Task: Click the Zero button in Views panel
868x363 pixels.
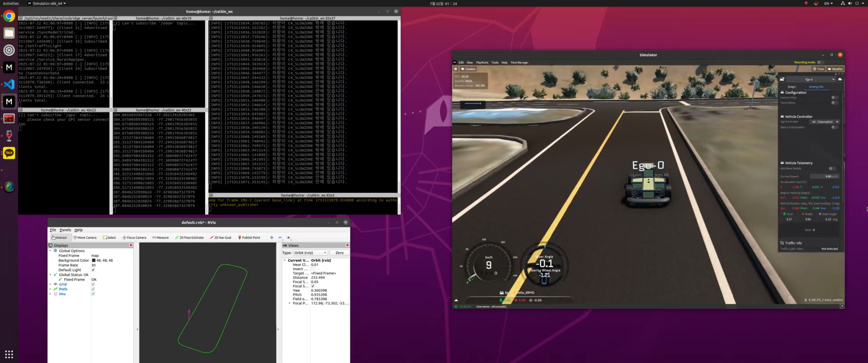Action: click(x=339, y=253)
